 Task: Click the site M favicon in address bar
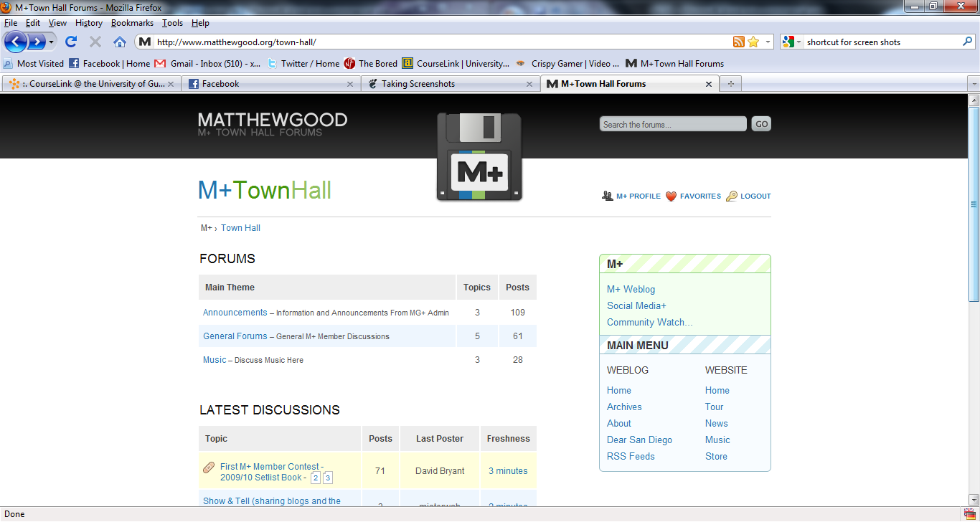tap(145, 42)
